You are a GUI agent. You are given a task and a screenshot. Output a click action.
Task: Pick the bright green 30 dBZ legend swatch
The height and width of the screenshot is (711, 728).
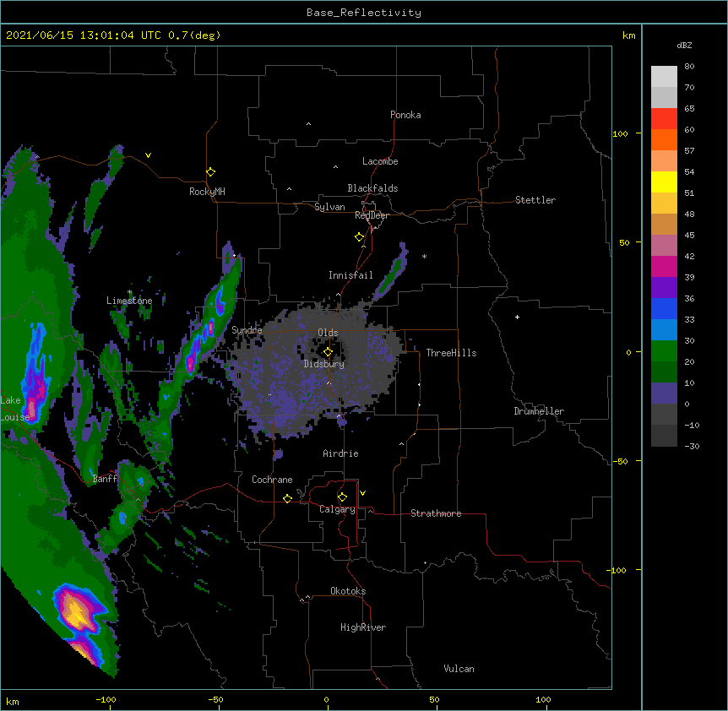pyautogui.click(x=664, y=351)
